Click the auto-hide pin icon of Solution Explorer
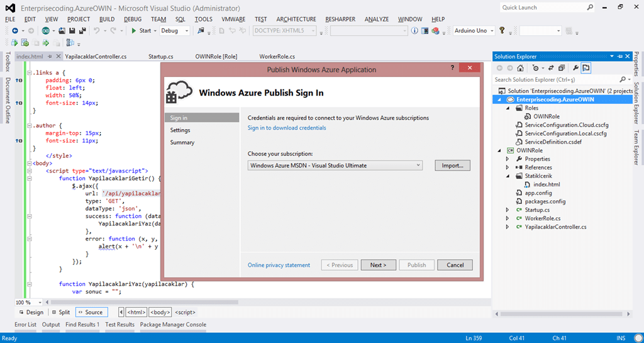This screenshot has width=644, height=343. [x=620, y=56]
